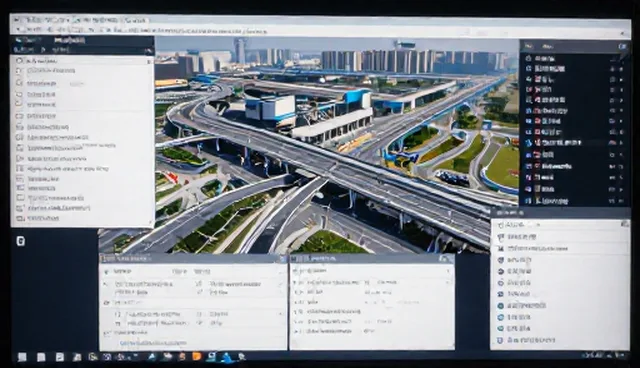640x368 pixels.
Task: Select the highlighted row in the dark right panel
Action: tap(575, 143)
